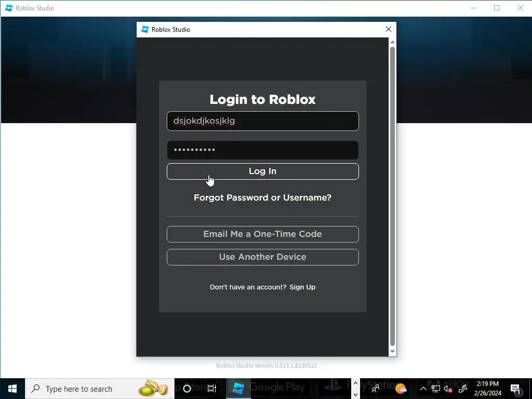Choose Use Another Device option
This screenshot has height=399, width=532.
point(262,257)
